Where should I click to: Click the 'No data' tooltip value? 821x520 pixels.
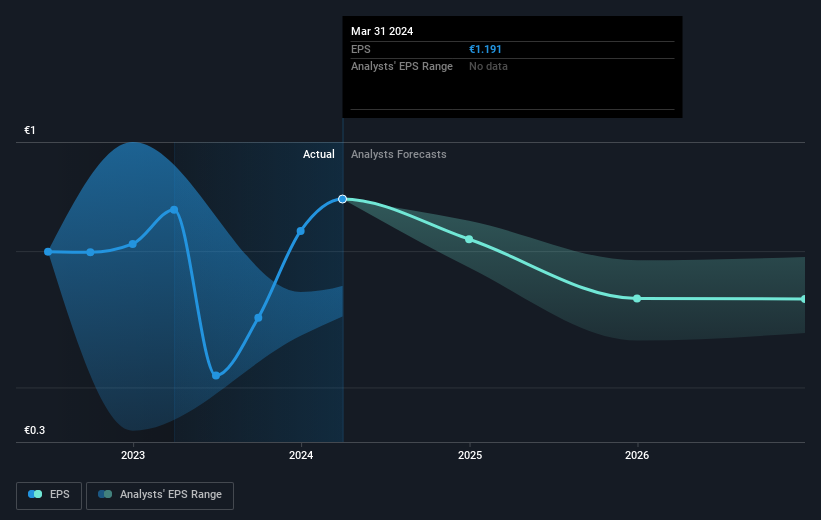click(488, 67)
